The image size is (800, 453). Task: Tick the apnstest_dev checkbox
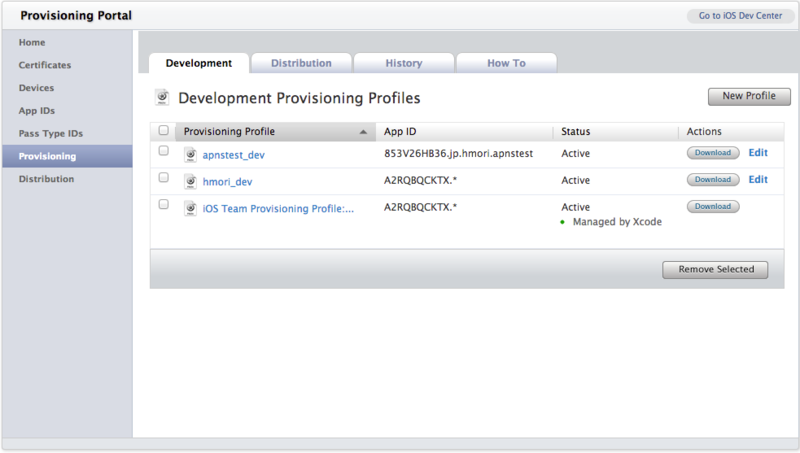(164, 150)
